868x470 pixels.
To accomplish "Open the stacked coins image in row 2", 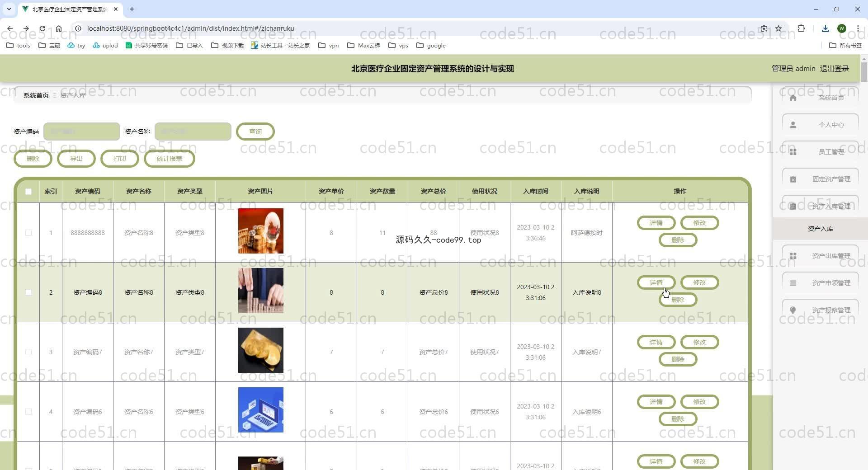I will 261,291.
